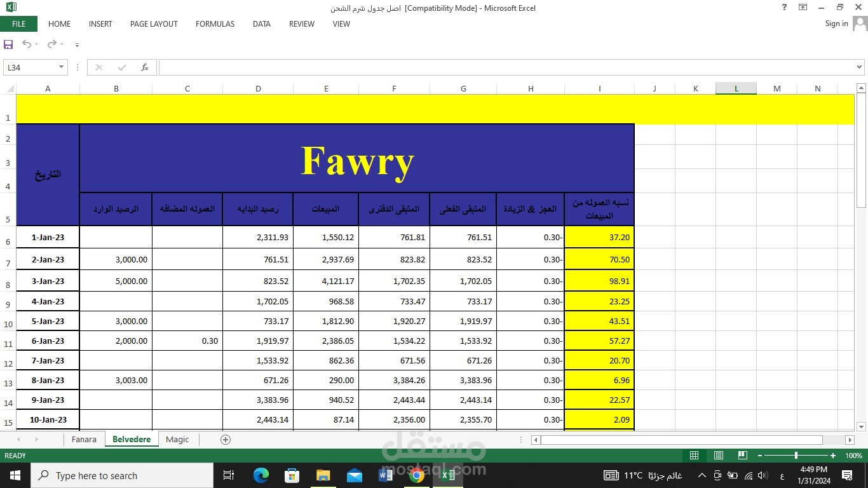Image resolution: width=868 pixels, height=488 pixels.
Task: Click the horizontal scrollbar right arrow
Action: tap(850, 440)
